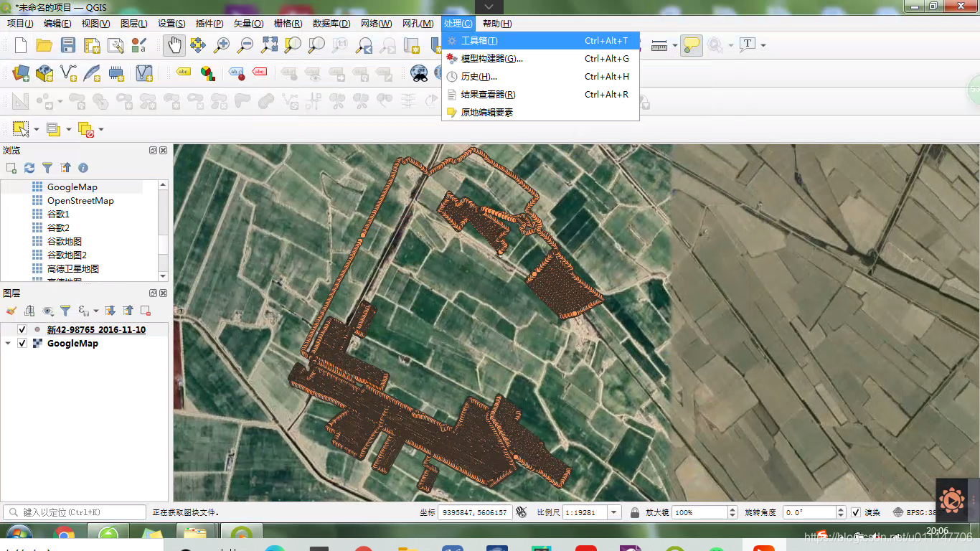Click the red abc label icon
The width and height of the screenshot is (980, 551).
click(260, 72)
